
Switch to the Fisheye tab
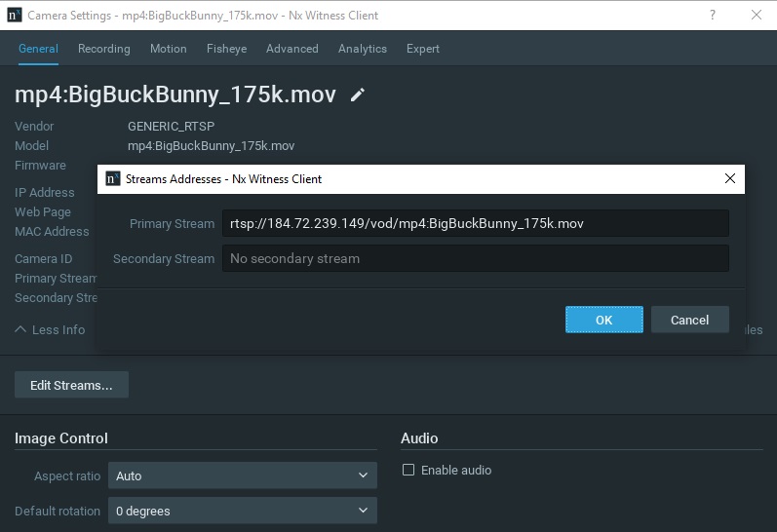point(226,49)
